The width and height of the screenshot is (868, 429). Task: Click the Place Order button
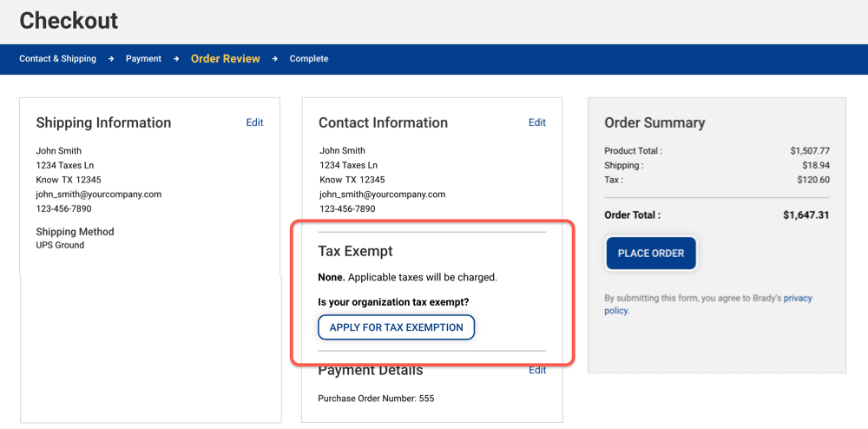click(651, 254)
